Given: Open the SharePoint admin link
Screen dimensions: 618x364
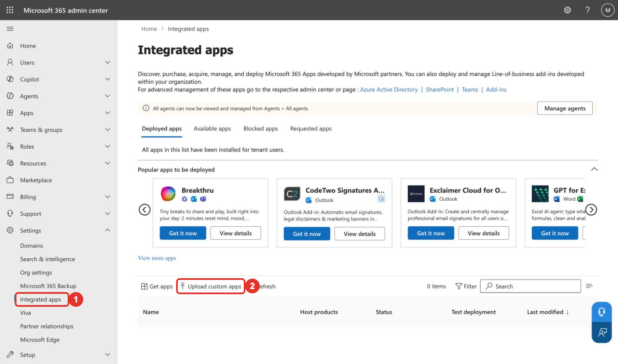Looking at the screenshot, I should (440, 89).
